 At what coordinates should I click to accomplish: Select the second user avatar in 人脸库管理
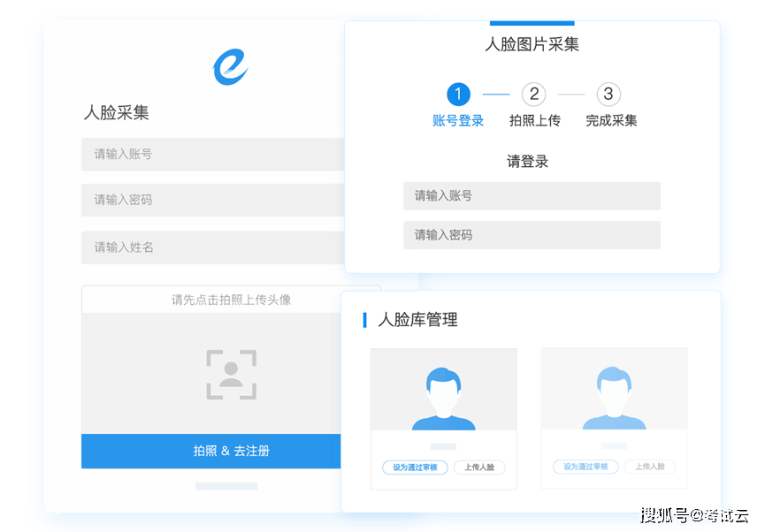pos(614,397)
